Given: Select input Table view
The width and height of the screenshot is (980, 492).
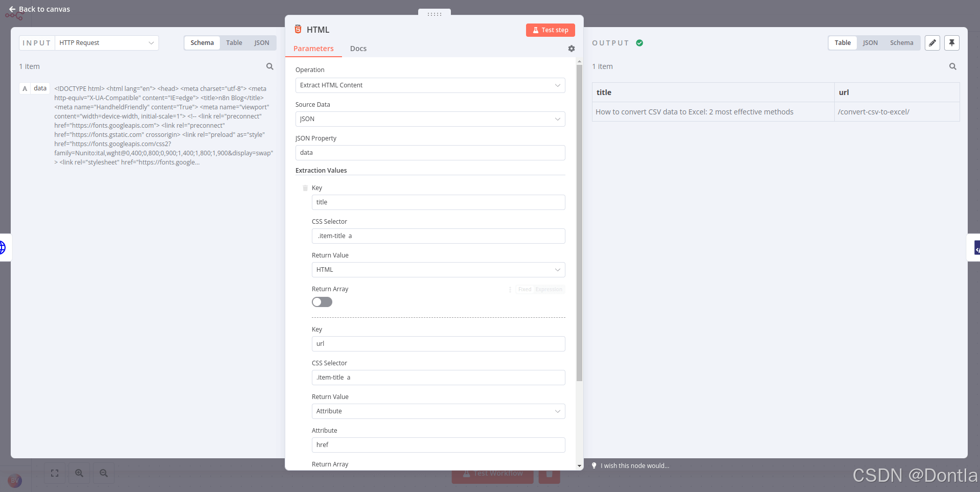Looking at the screenshot, I should [x=234, y=43].
